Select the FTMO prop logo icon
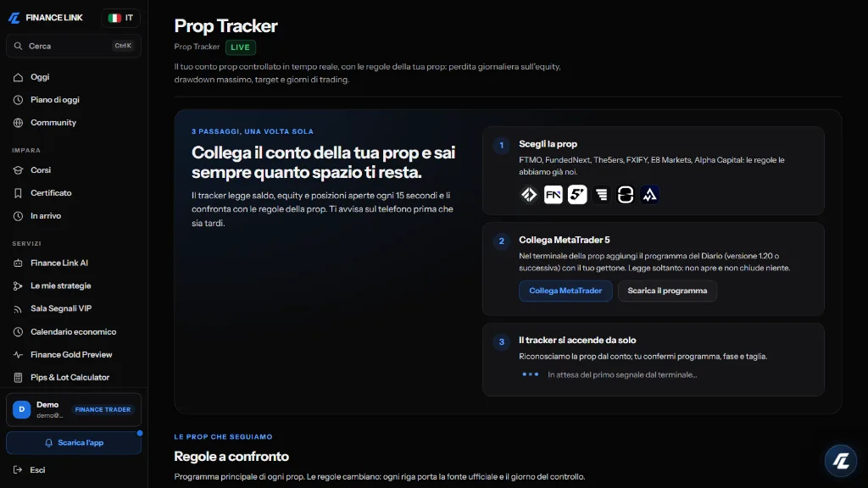Screen dimensions: 868x488 tap(529, 195)
